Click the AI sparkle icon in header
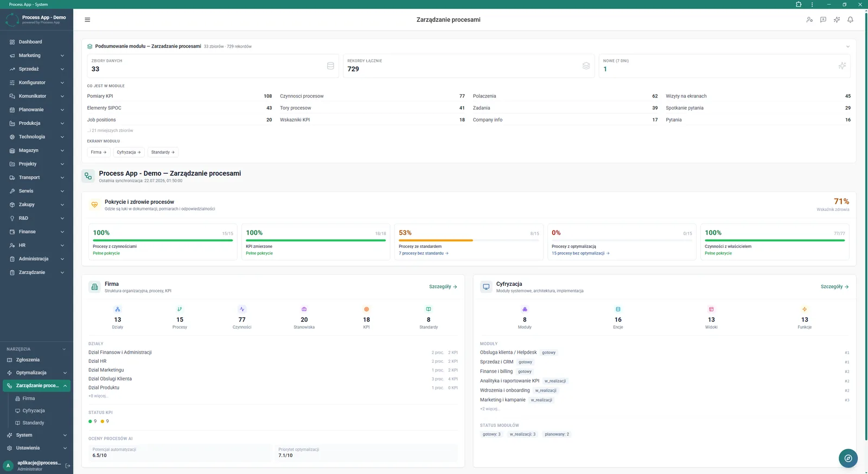The image size is (868, 474). point(837,20)
